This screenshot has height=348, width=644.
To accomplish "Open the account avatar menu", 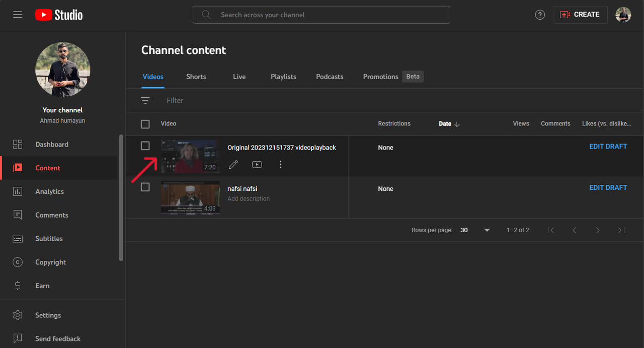I will [623, 15].
